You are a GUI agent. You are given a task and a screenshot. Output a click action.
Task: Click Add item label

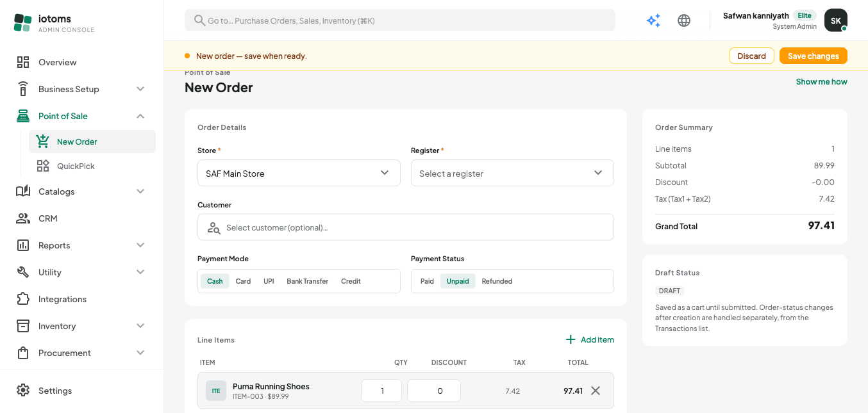pyautogui.click(x=597, y=340)
